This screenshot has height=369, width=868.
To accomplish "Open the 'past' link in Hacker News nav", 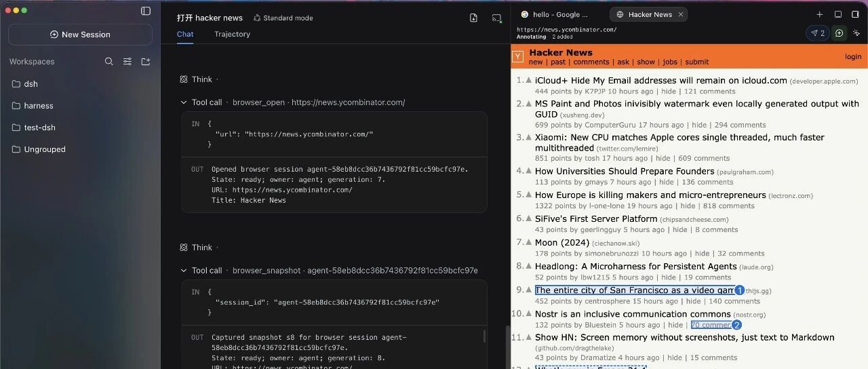I will pyautogui.click(x=558, y=62).
